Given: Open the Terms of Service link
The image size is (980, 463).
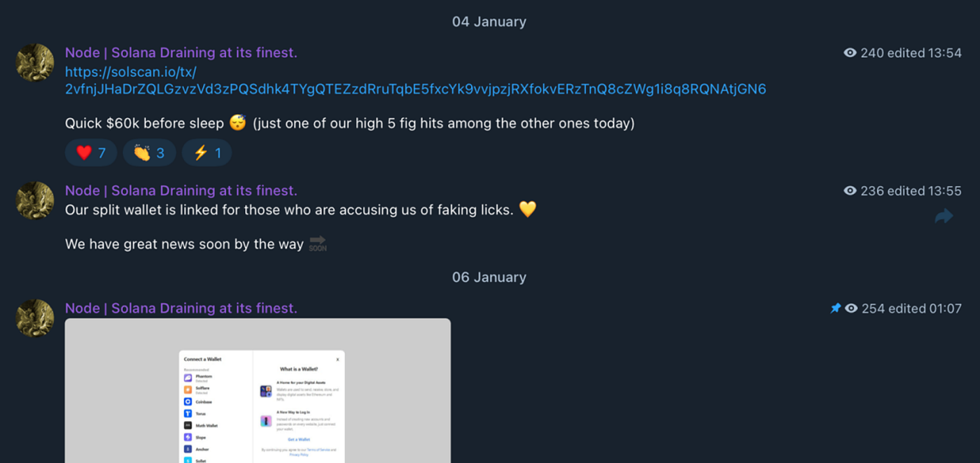Looking at the screenshot, I should pyautogui.click(x=318, y=450).
